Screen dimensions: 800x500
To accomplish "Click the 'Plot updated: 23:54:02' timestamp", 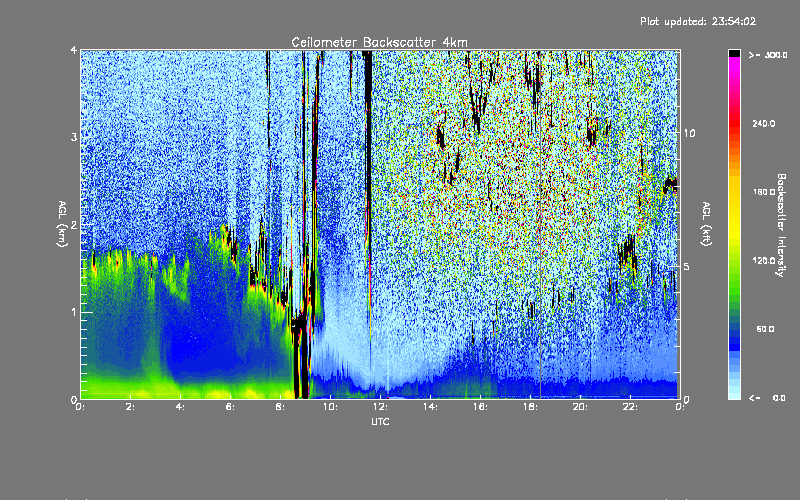I will pos(698,21).
